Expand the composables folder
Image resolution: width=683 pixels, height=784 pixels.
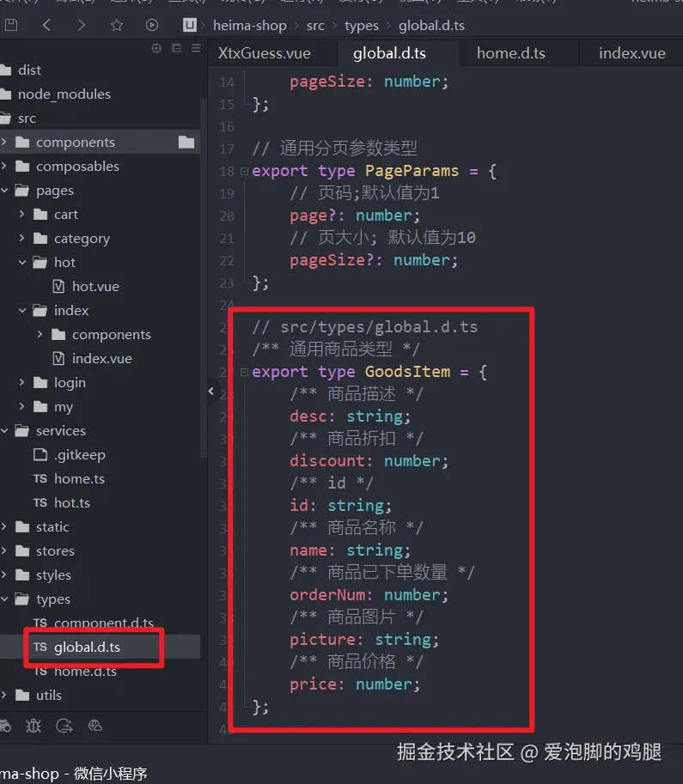click(4, 166)
